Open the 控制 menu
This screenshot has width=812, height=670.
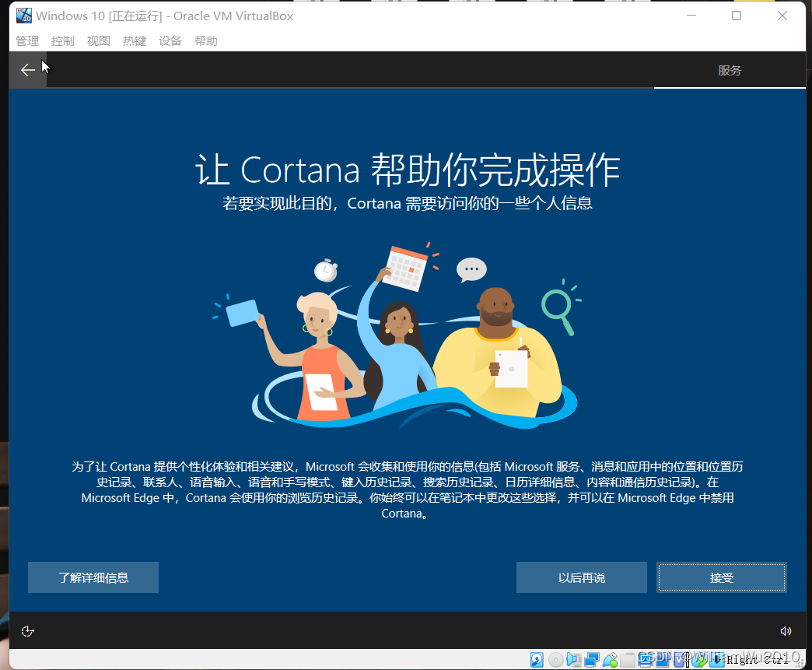point(63,41)
